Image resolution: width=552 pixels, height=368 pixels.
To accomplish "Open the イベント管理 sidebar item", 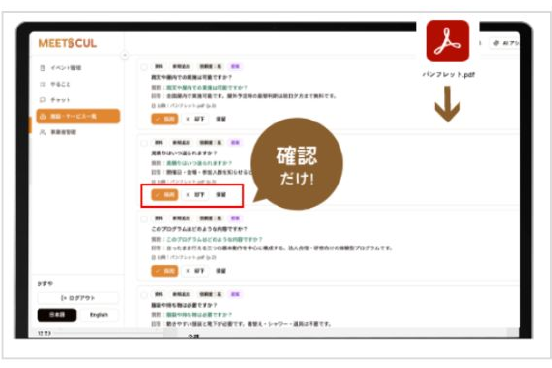I will coord(66,68).
